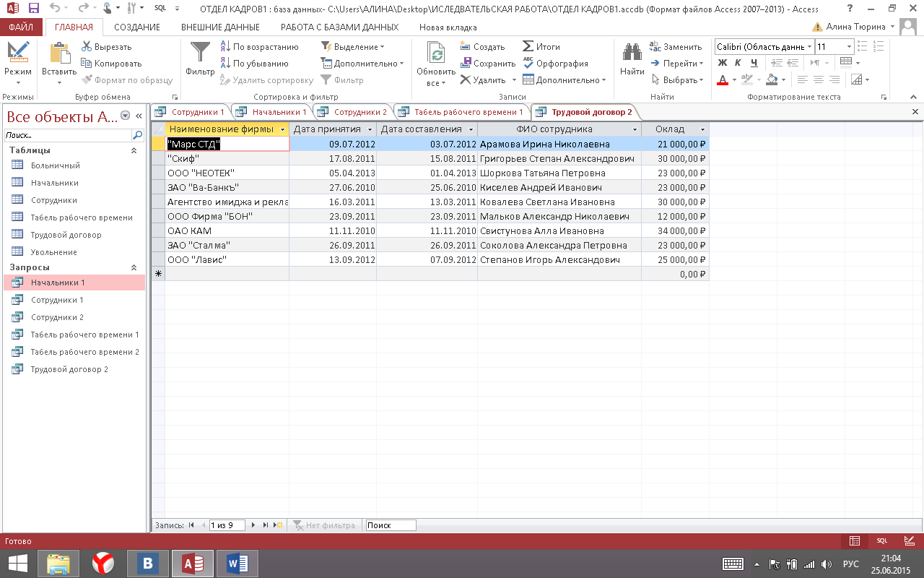Screen dimensions: 924x578
Task: Toggle underline text formatting (Ч)
Action: [754, 63]
